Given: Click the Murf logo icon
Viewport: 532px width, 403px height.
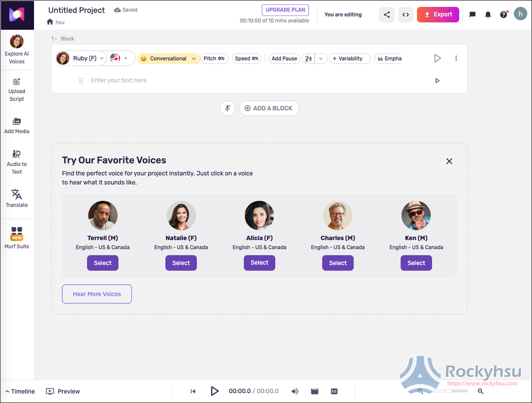Looking at the screenshot, I should 17,15.
